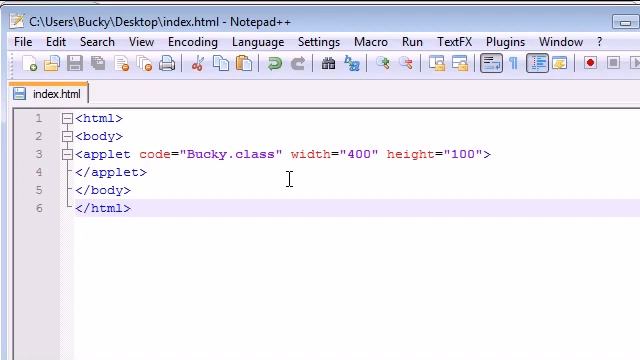Open the Search menu

(97, 42)
